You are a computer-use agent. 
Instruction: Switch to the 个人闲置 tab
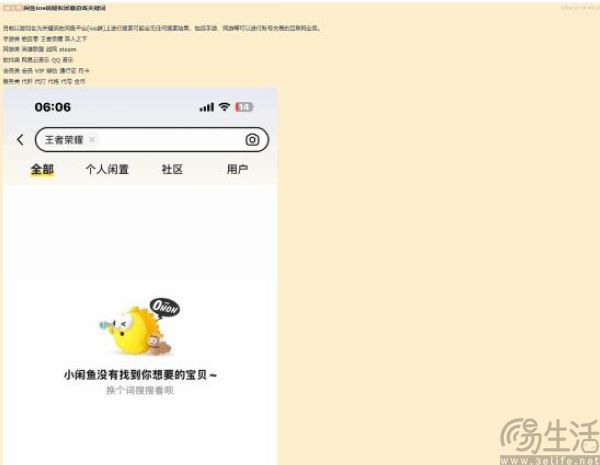tap(107, 169)
